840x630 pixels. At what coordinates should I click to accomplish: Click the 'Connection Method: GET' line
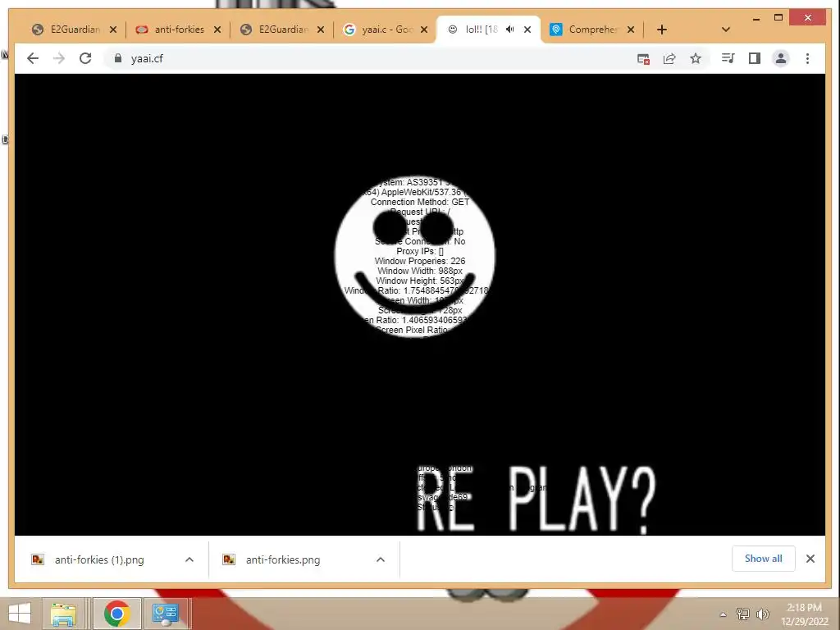click(x=420, y=202)
